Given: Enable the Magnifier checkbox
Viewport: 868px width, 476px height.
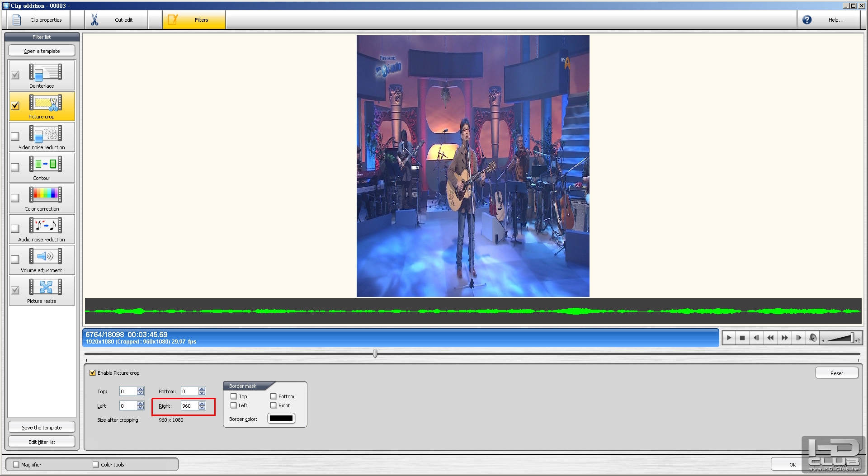Looking at the screenshot, I should (16, 464).
